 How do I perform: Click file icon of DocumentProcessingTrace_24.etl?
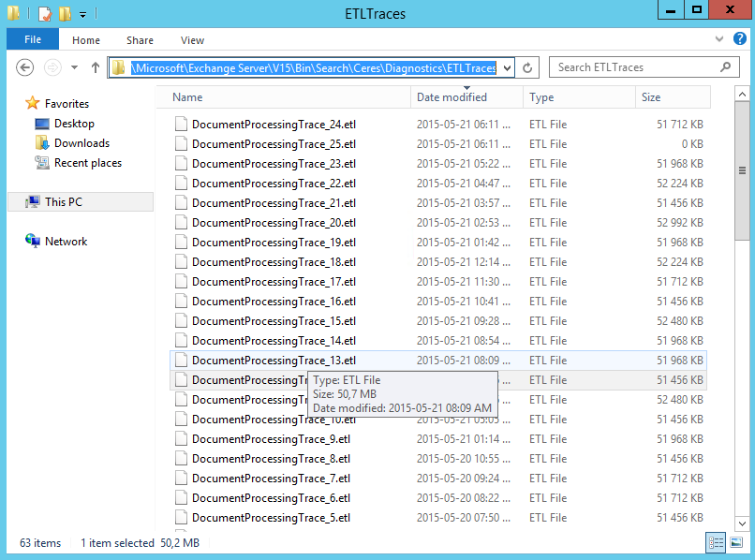(x=181, y=125)
